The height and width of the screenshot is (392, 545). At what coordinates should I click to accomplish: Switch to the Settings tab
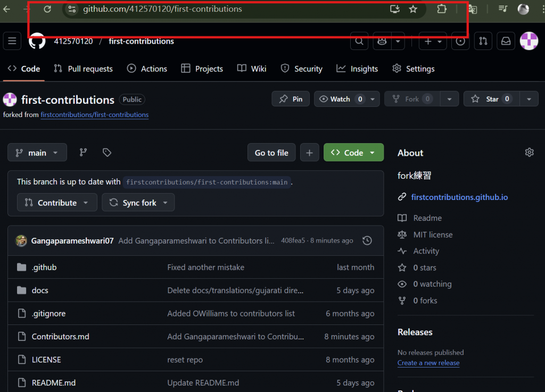(413, 69)
